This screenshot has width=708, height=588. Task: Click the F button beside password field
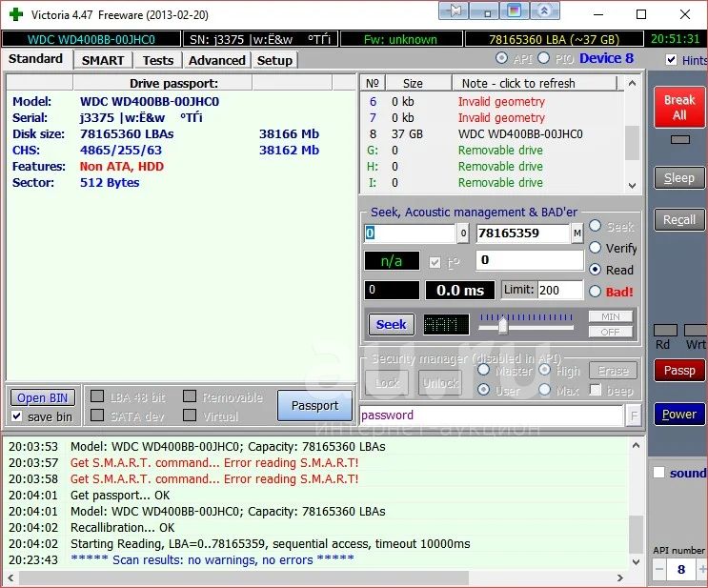[x=634, y=416]
